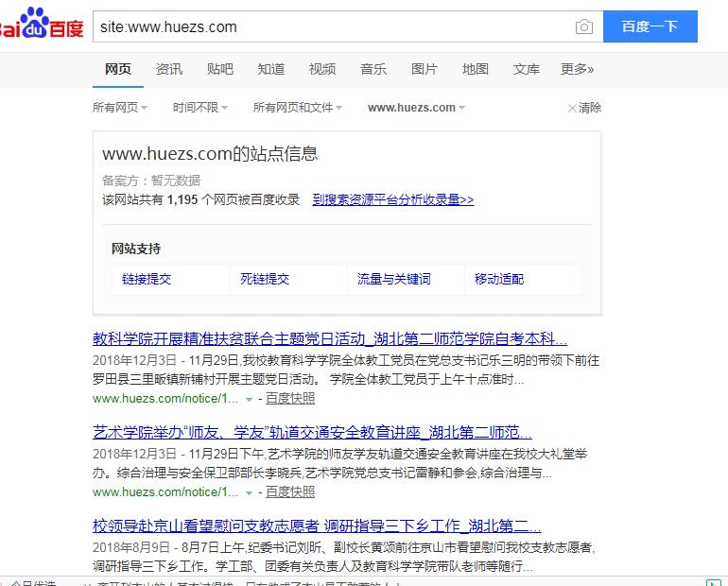This screenshot has height=586, width=728.
Task: Go to the 图片 tab
Action: point(425,69)
